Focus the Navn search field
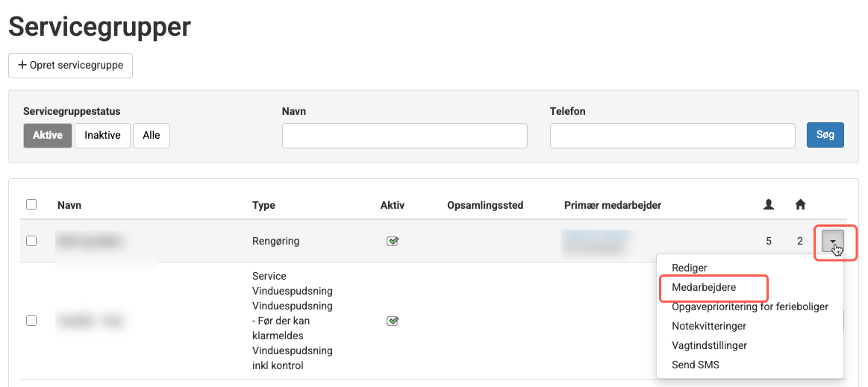 (405, 136)
